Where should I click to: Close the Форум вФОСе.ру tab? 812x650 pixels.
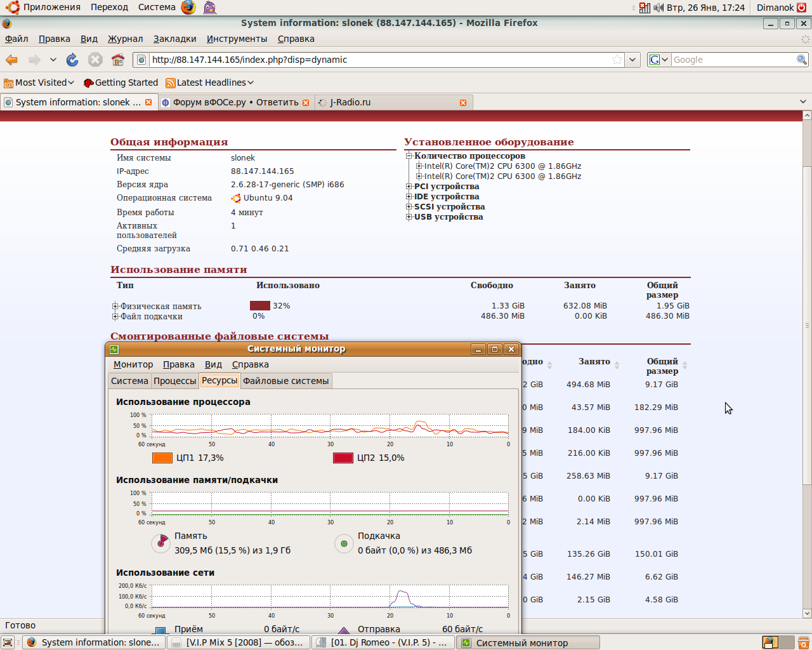point(306,102)
